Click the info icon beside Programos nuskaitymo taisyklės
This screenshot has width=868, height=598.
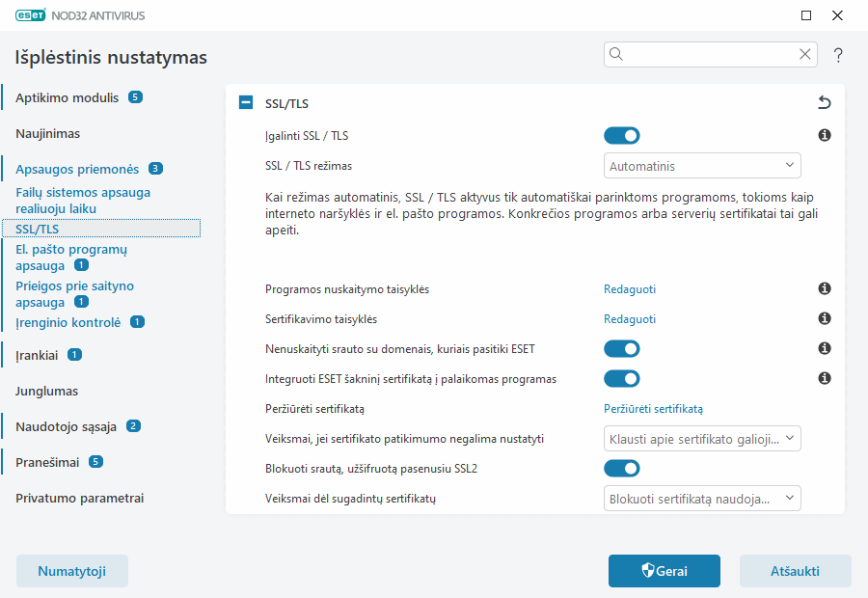pos(825,287)
